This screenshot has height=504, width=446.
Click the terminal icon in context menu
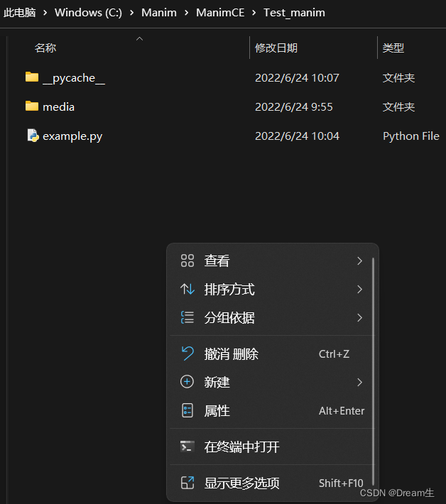click(187, 447)
